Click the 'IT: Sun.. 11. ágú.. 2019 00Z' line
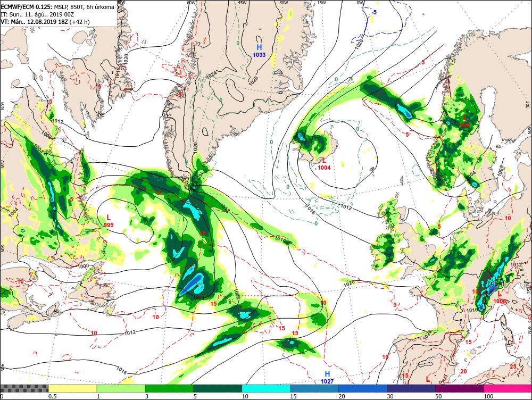532x400 pixels. 37,14
